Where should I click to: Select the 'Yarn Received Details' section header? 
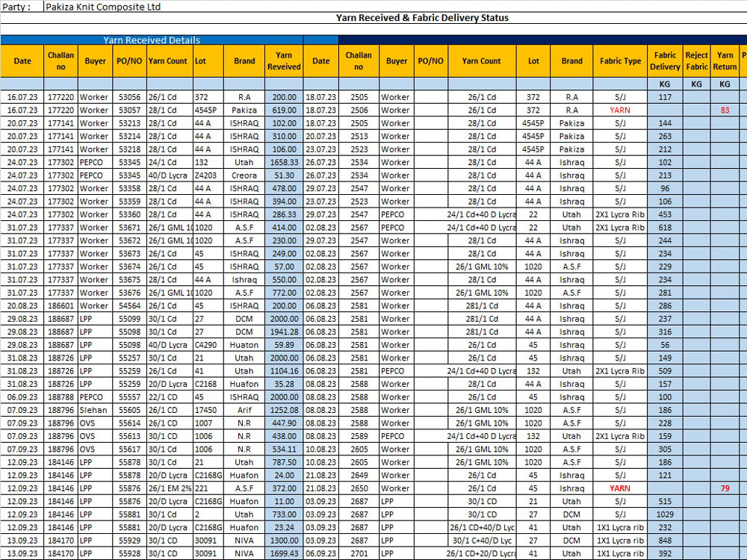(x=152, y=40)
